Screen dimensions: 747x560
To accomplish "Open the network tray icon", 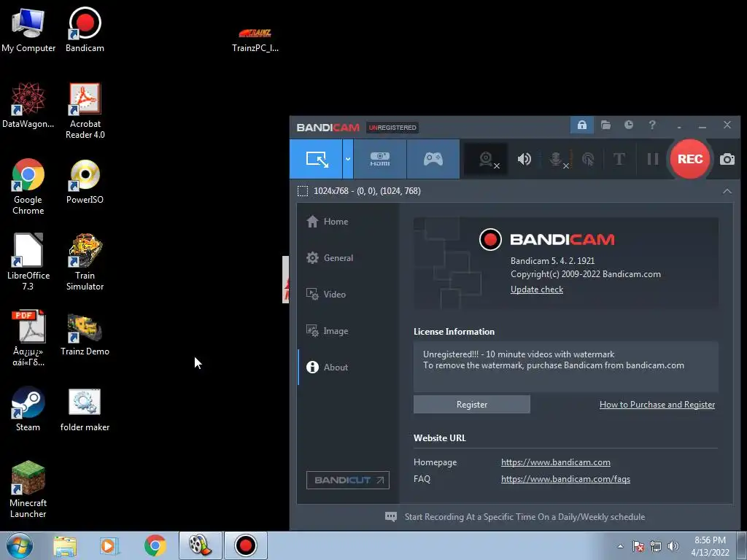I will [x=656, y=546].
